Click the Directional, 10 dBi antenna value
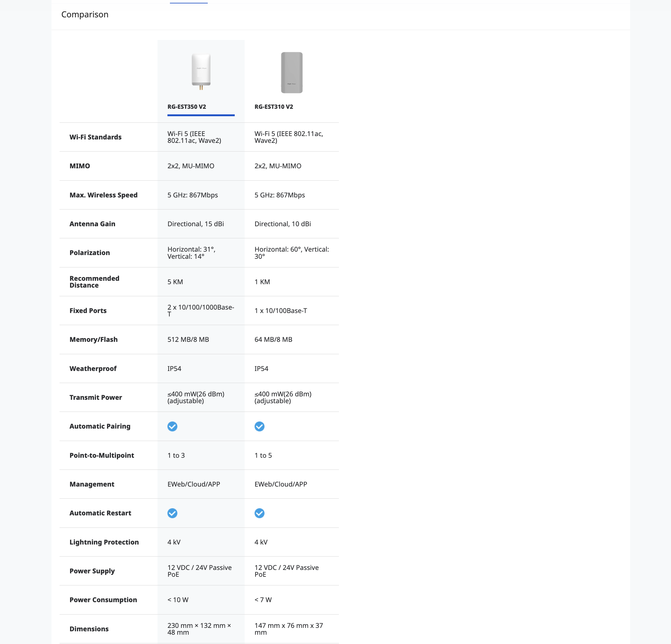The height and width of the screenshot is (644, 671). coord(283,224)
